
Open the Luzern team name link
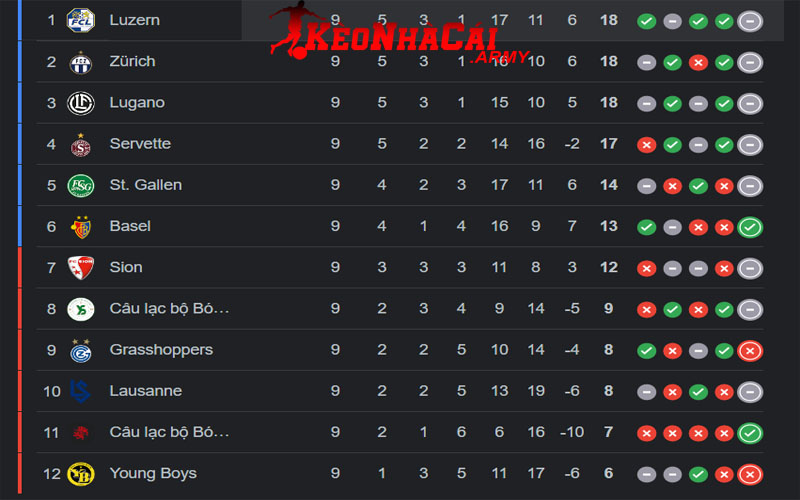134,20
